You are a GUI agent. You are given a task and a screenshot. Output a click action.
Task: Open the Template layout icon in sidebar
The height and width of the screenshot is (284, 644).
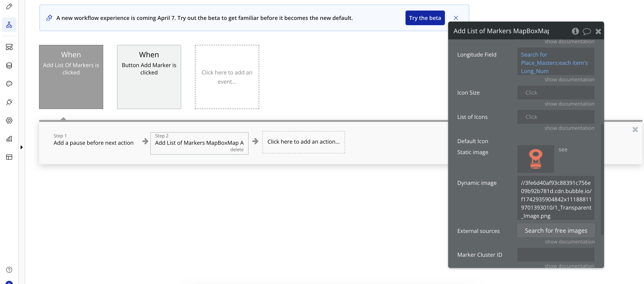coord(9,157)
